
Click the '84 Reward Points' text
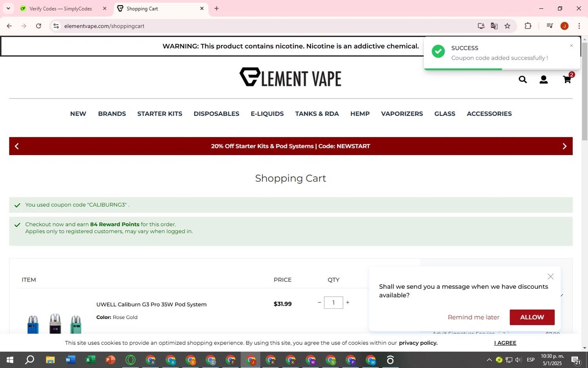(x=114, y=224)
